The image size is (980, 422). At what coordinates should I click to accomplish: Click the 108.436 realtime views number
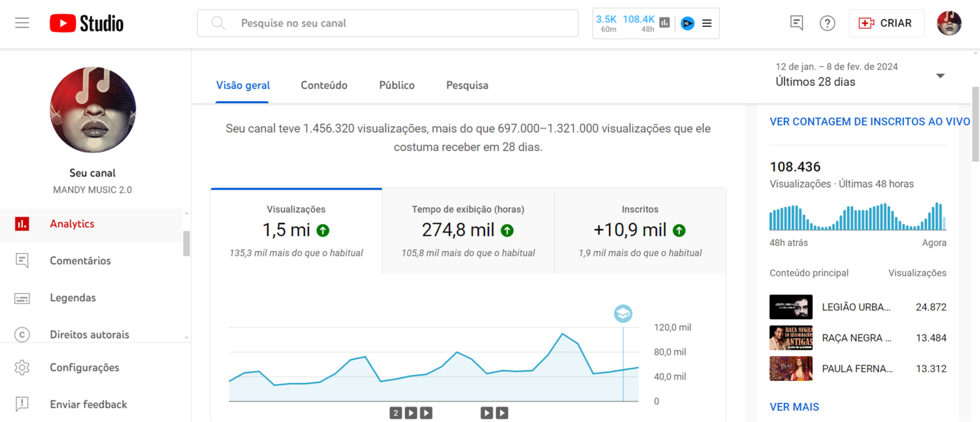[x=795, y=167]
